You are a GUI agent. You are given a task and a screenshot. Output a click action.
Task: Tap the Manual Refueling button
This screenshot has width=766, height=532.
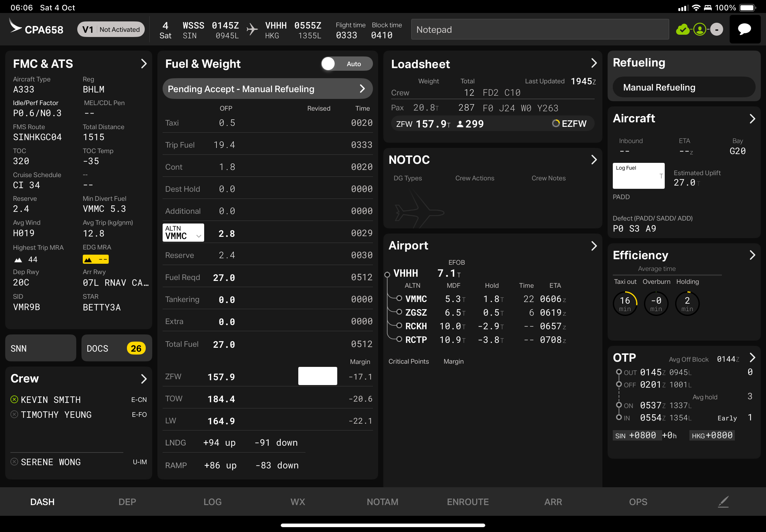coord(684,87)
